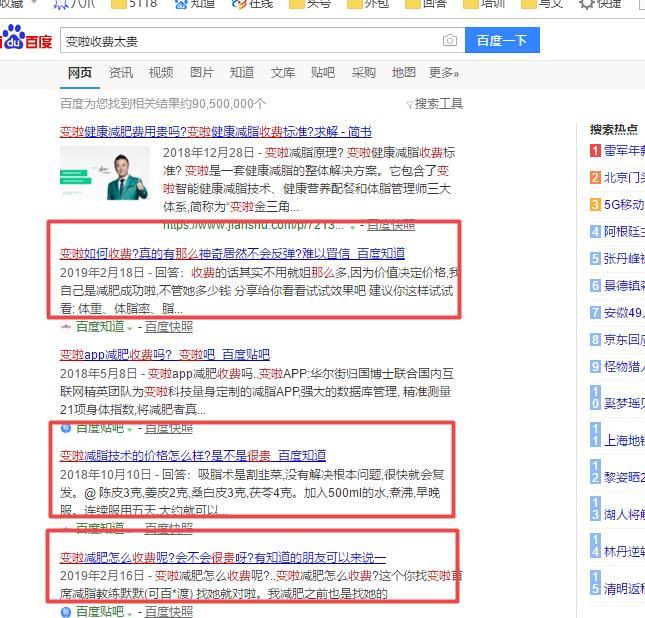
Task: Open 变啦减脂技术的价格怎么样 result
Action: pyautogui.click(x=193, y=455)
